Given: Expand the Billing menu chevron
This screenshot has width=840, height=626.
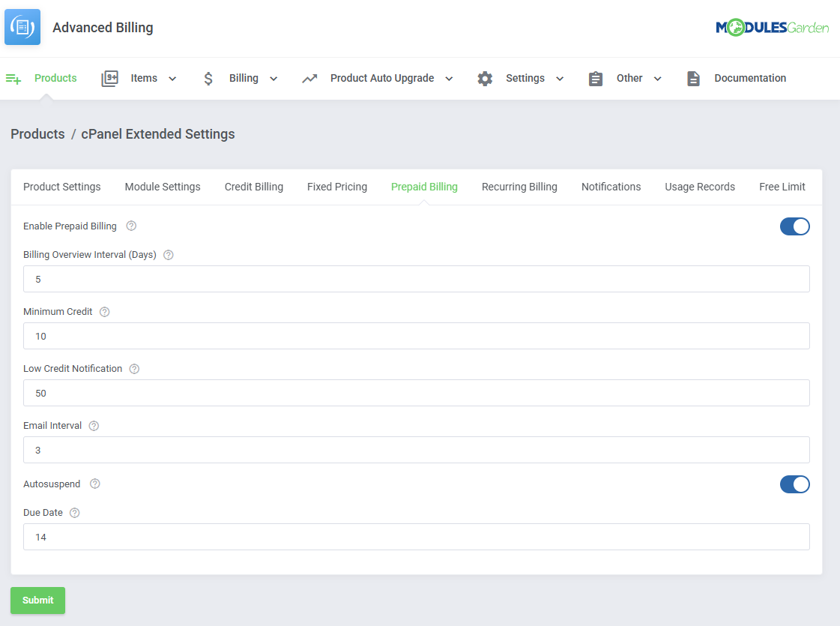Looking at the screenshot, I should [274, 79].
